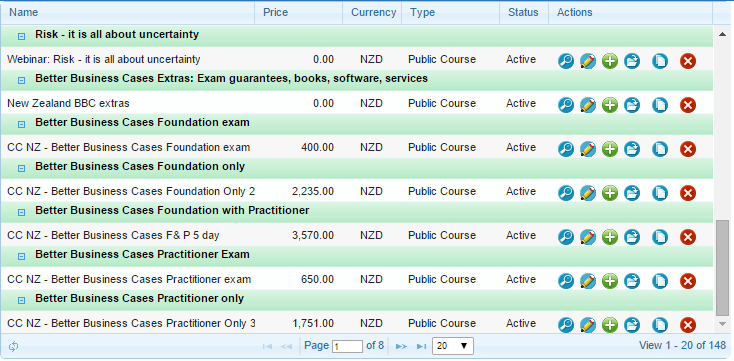View details of Webinar: Risk course with magnifier icon

(x=566, y=61)
